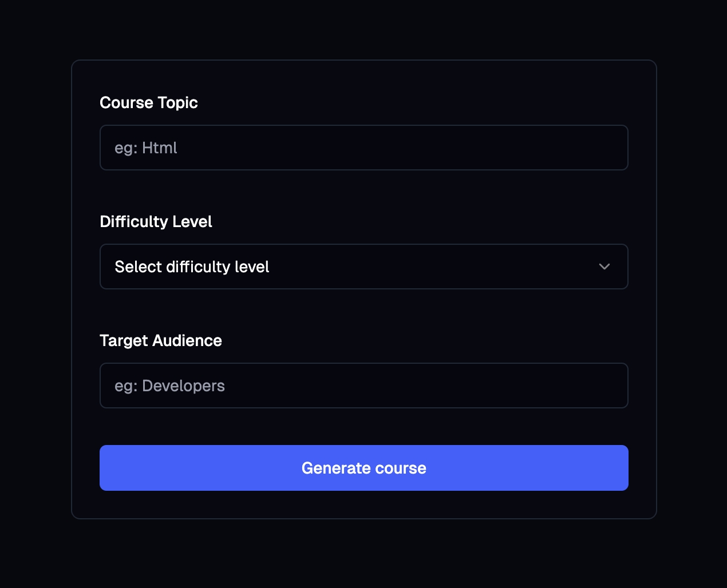Click the 'Course Topic' label
The height and width of the screenshot is (588, 727).
coord(149,102)
